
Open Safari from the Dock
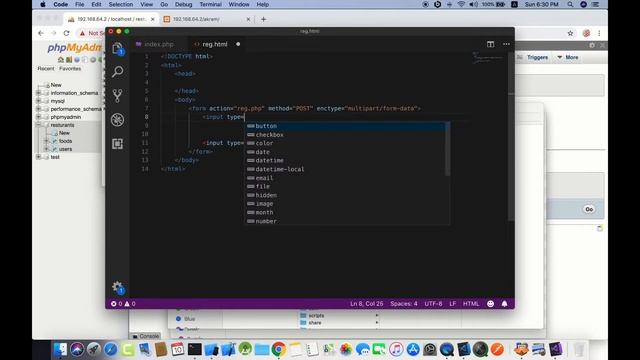111,349
